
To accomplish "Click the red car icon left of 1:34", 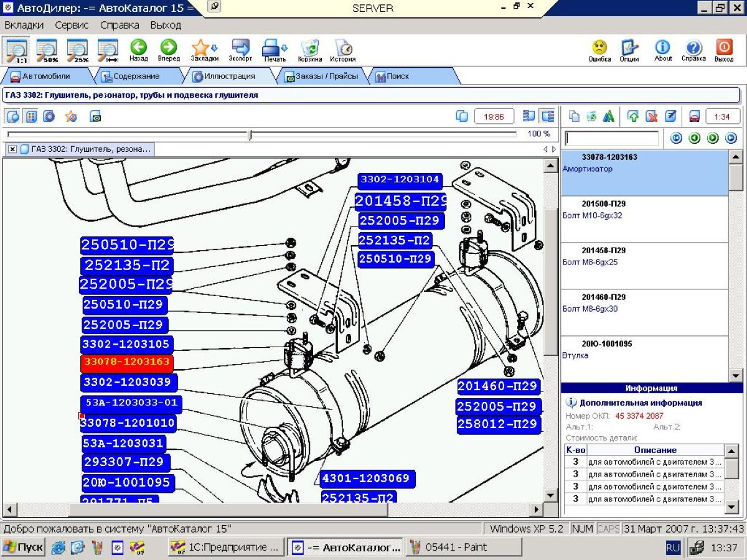I will [x=695, y=116].
